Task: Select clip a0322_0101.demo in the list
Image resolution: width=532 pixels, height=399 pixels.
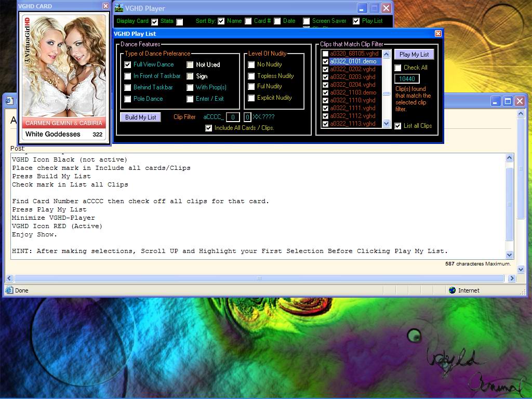Action: click(x=353, y=61)
